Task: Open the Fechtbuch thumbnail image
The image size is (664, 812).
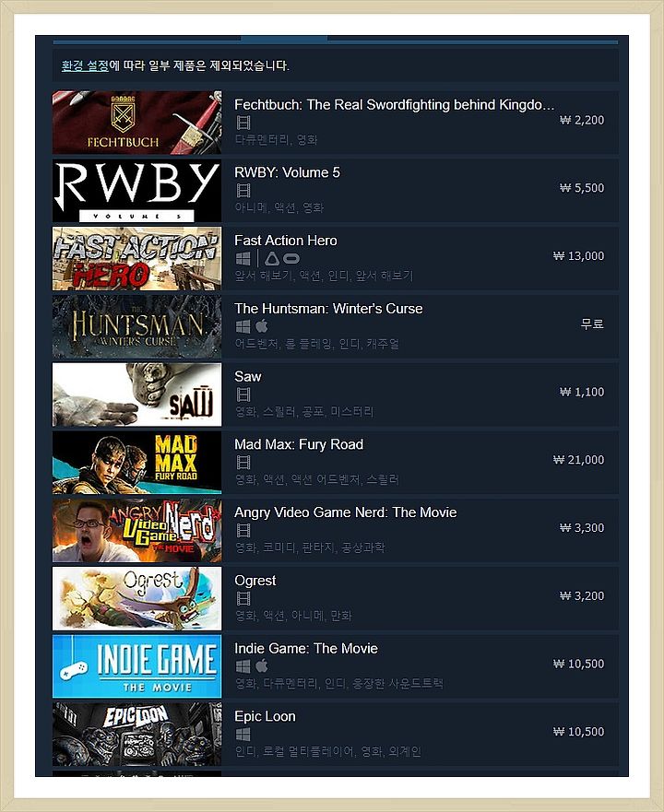Action: coord(136,123)
